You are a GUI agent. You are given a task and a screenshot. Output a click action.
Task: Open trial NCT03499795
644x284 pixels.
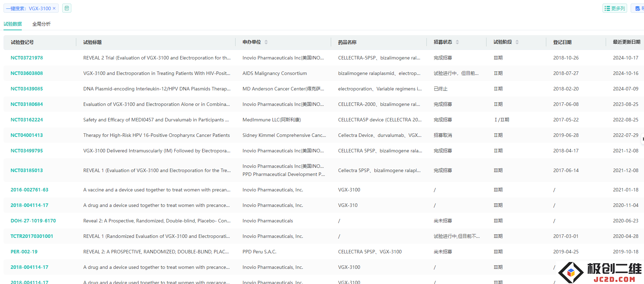click(27, 151)
